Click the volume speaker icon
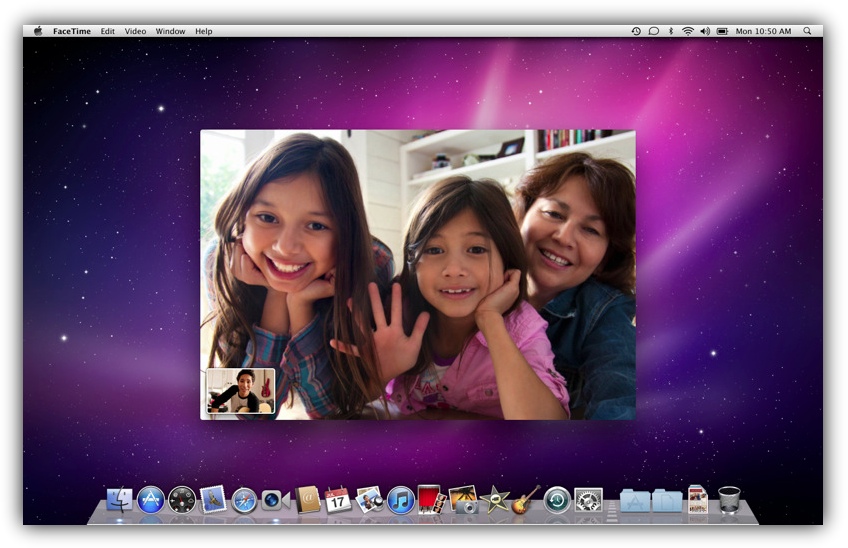Viewport: 848px width, 548px height. click(705, 31)
